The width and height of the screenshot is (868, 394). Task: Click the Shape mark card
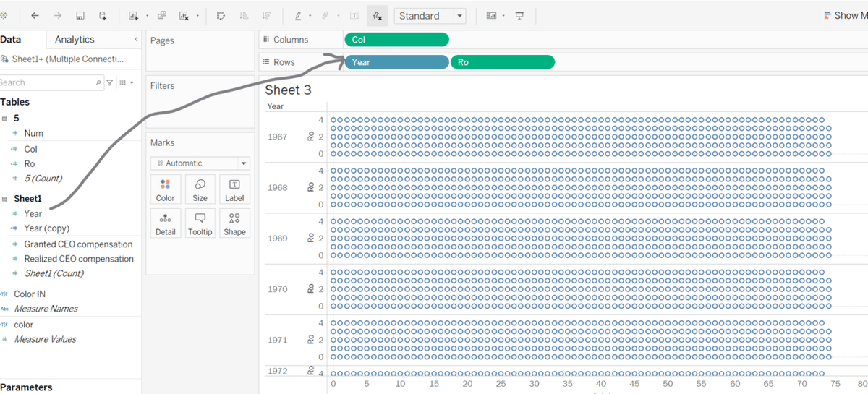coord(234,223)
